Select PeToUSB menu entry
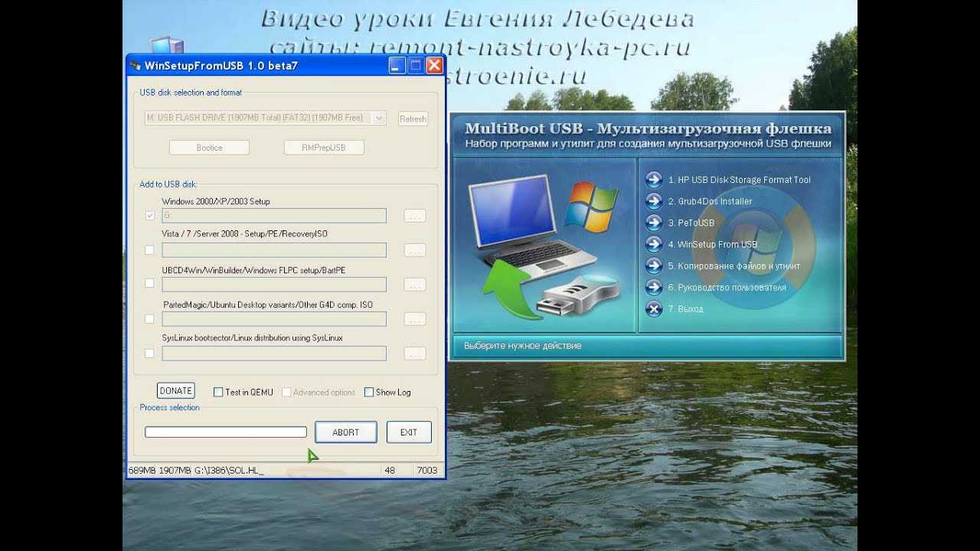This screenshot has height=551, width=980. pos(691,223)
